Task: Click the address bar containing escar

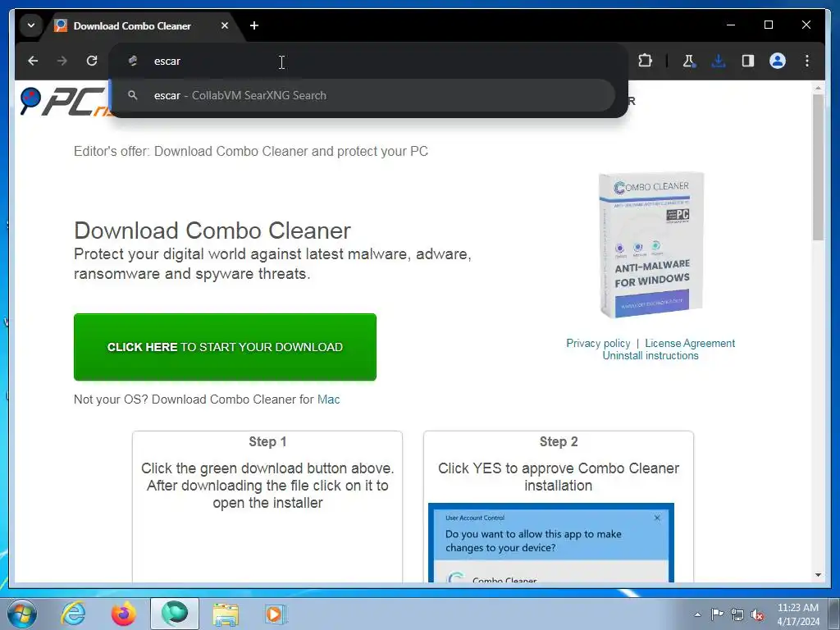Action: tap(368, 61)
